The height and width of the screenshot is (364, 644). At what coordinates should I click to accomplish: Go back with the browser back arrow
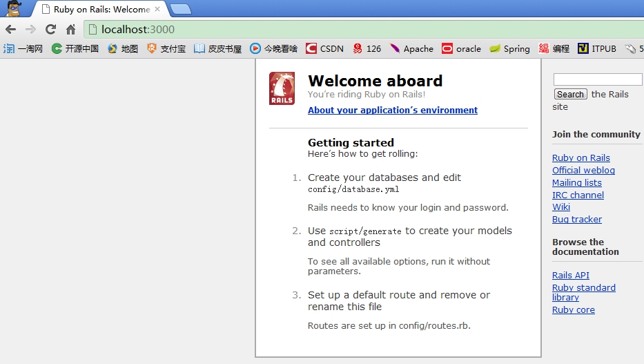pos(10,30)
